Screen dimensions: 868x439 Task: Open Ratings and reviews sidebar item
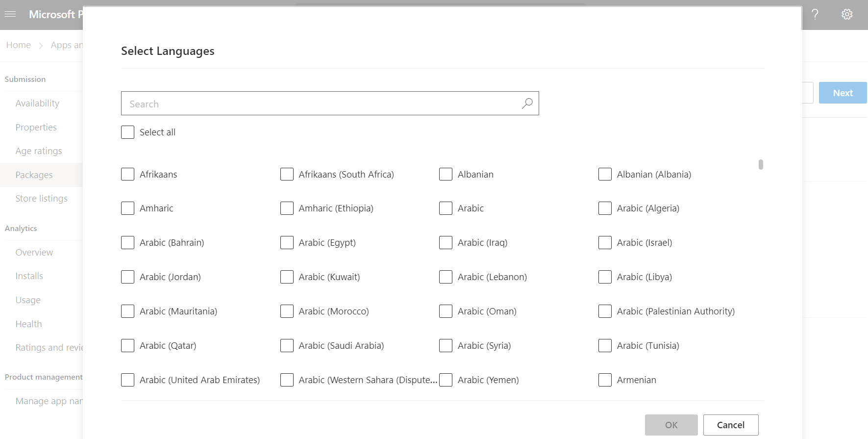pyautogui.click(x=49, y=348)
